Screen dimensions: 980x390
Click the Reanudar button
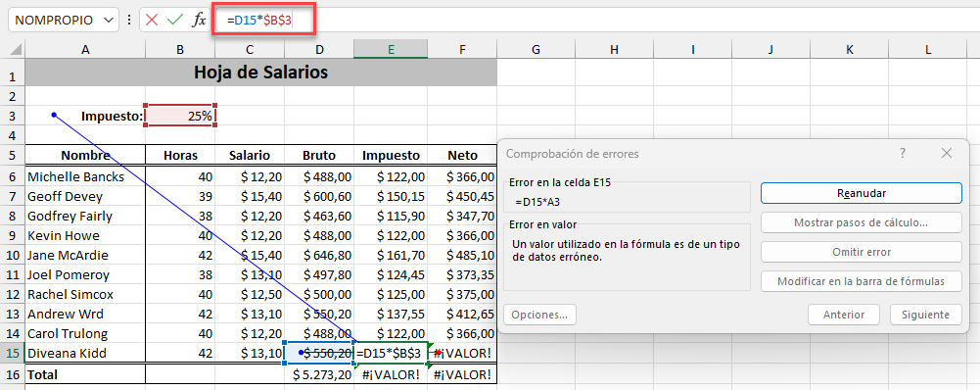861,193
